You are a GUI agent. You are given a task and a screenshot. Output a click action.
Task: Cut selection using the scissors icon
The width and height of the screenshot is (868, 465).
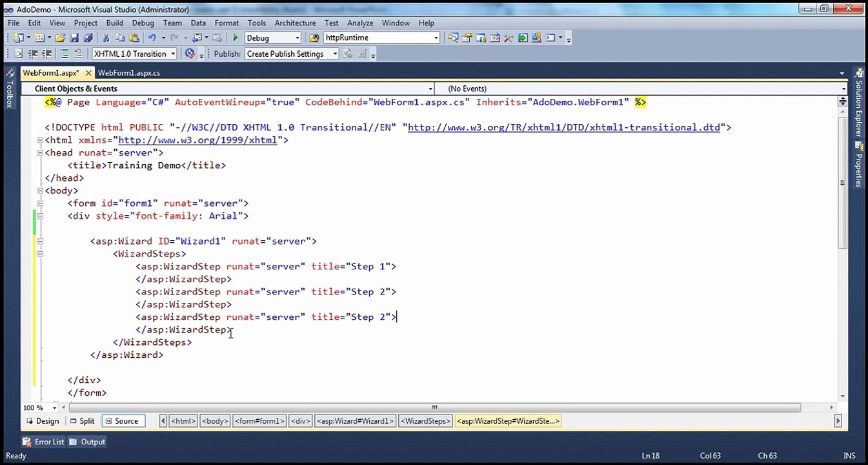click(106, 38)
